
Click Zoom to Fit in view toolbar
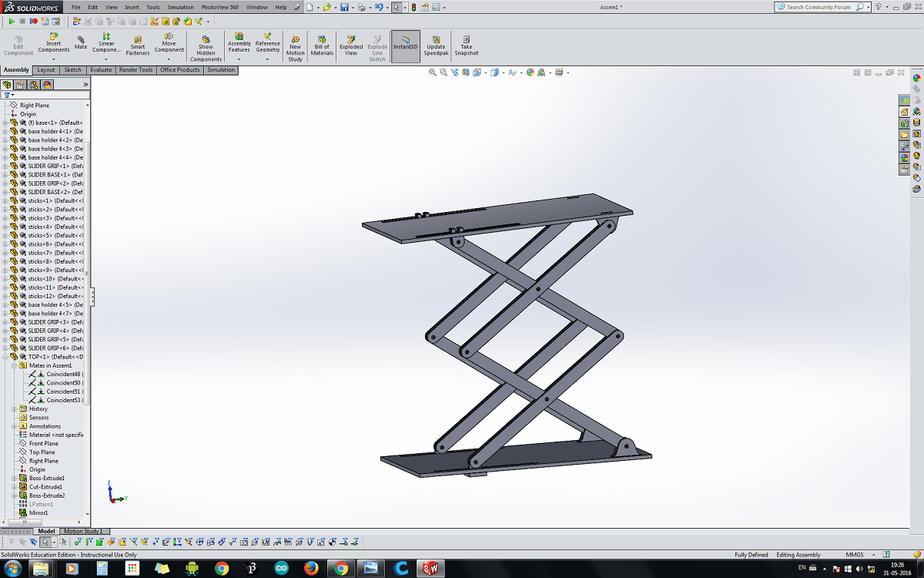(x=433, y=72)
